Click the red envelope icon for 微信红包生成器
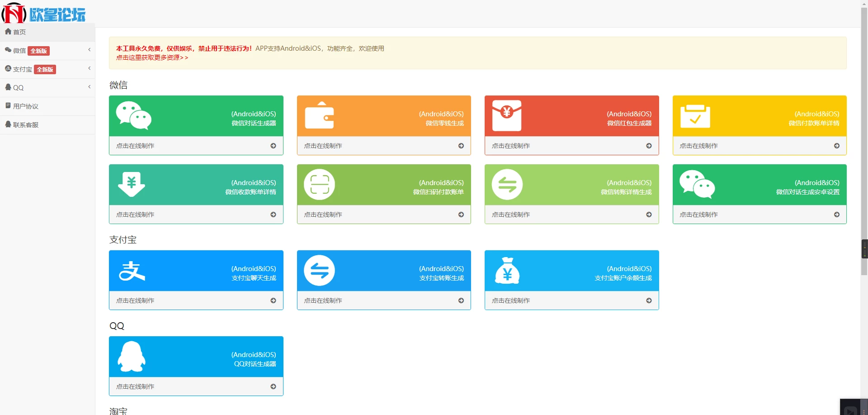The height and width of the screenshot is (415, 868). [507, 115]
